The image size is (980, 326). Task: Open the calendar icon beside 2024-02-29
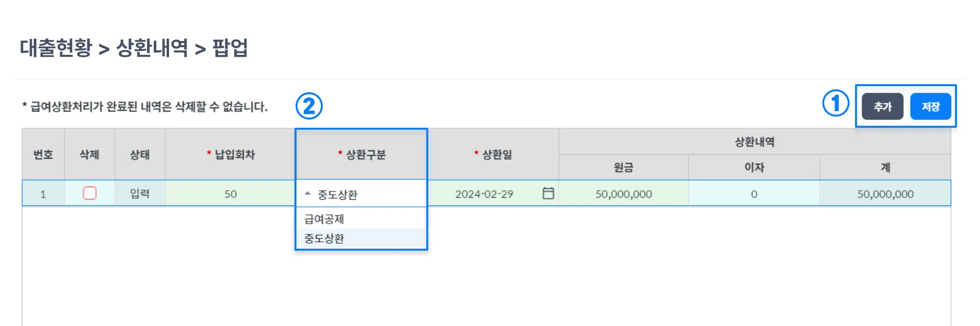[548, 193]
